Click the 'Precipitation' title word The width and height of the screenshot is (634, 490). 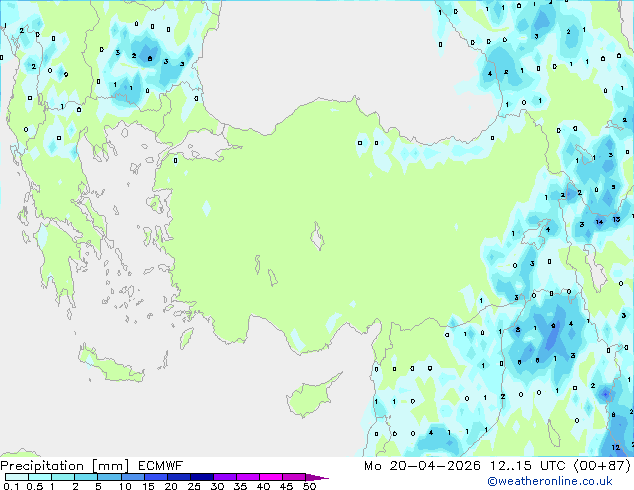tap(42, 466)
